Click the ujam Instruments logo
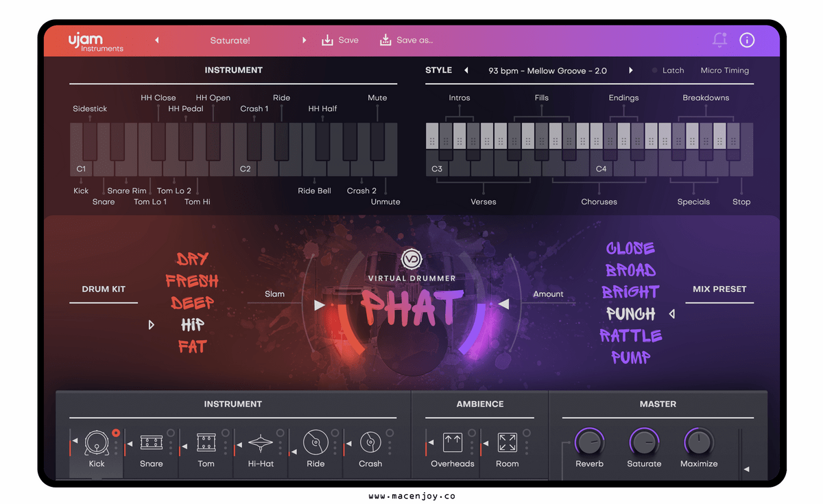This screenshot has width=823, height=504. tap(95, 41)
